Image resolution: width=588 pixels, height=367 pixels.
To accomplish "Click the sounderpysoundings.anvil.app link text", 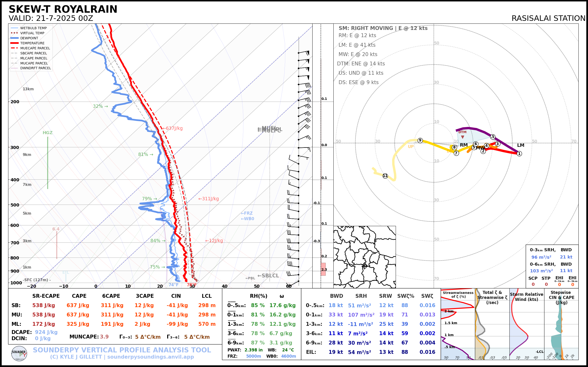I will pyautogui.click(x=150, y=357).
